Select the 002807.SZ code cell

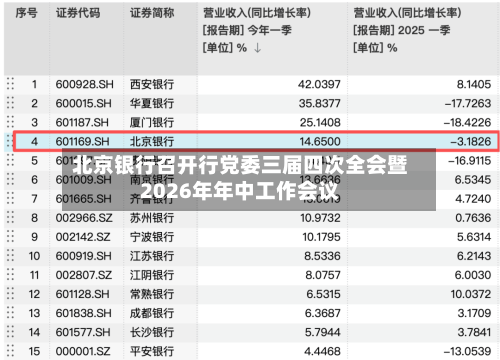point(84,275)
